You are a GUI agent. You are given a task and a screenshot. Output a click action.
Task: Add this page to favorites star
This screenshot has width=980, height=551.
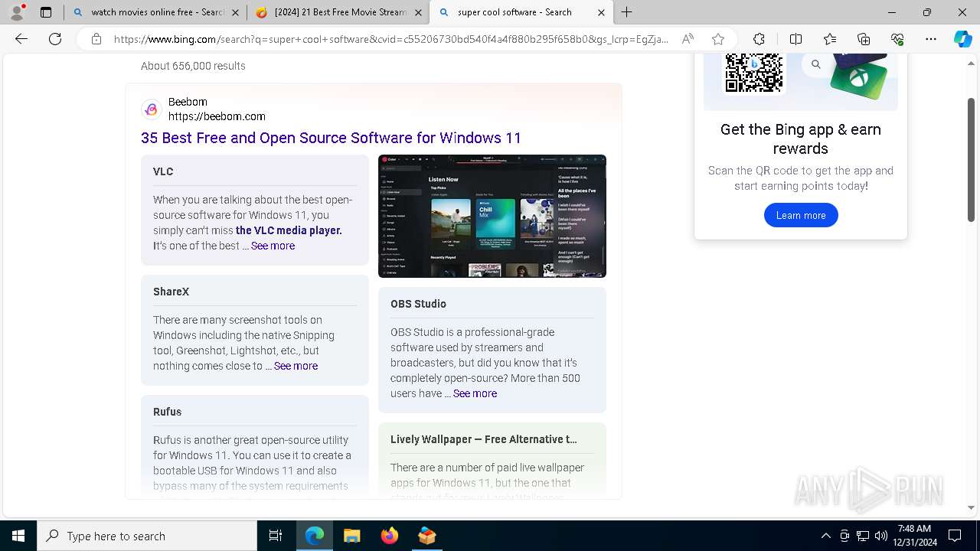[717, 39]
